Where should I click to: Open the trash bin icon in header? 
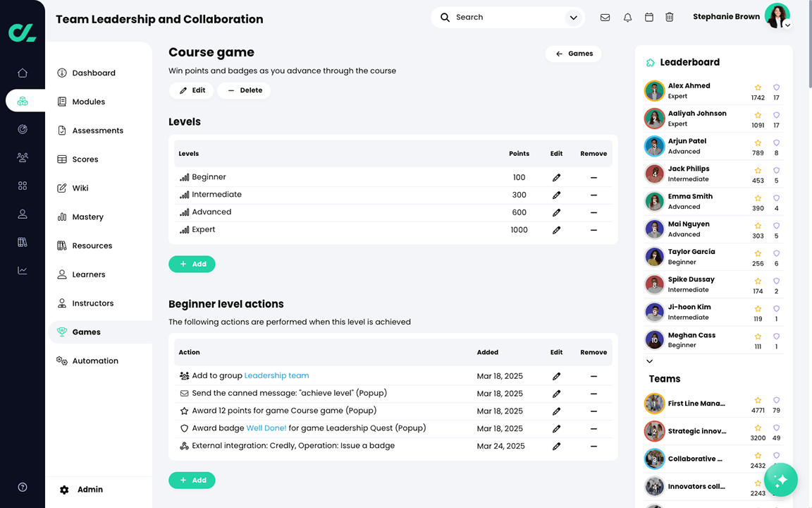(x=670, y=18)
